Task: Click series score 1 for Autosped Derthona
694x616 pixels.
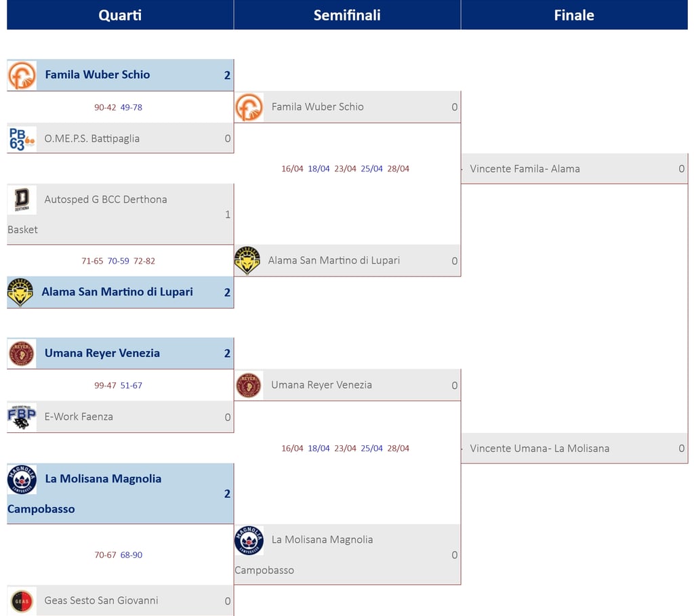Action: coord(228,215)
